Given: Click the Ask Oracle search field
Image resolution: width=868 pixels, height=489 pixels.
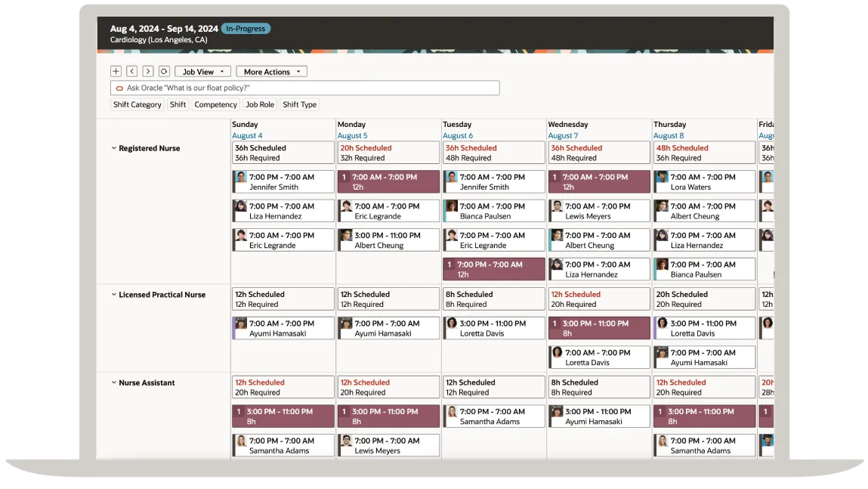Looking at the screenshot, I should click(305, 88).
